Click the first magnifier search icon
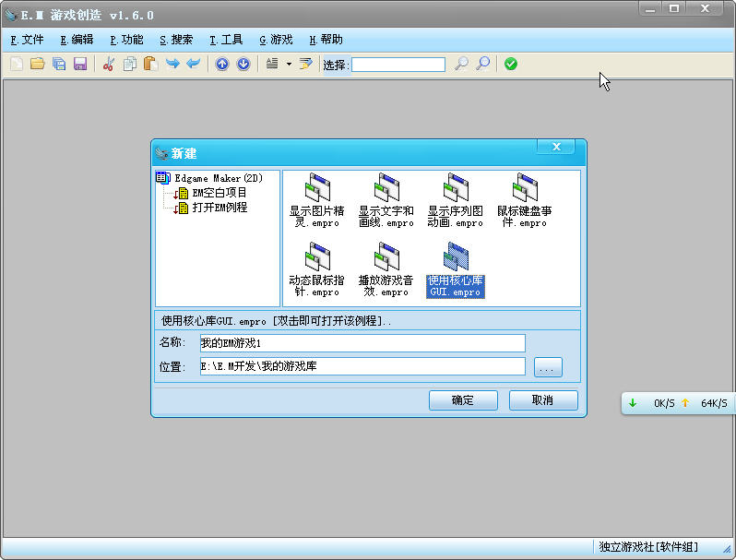 (461, 64)
